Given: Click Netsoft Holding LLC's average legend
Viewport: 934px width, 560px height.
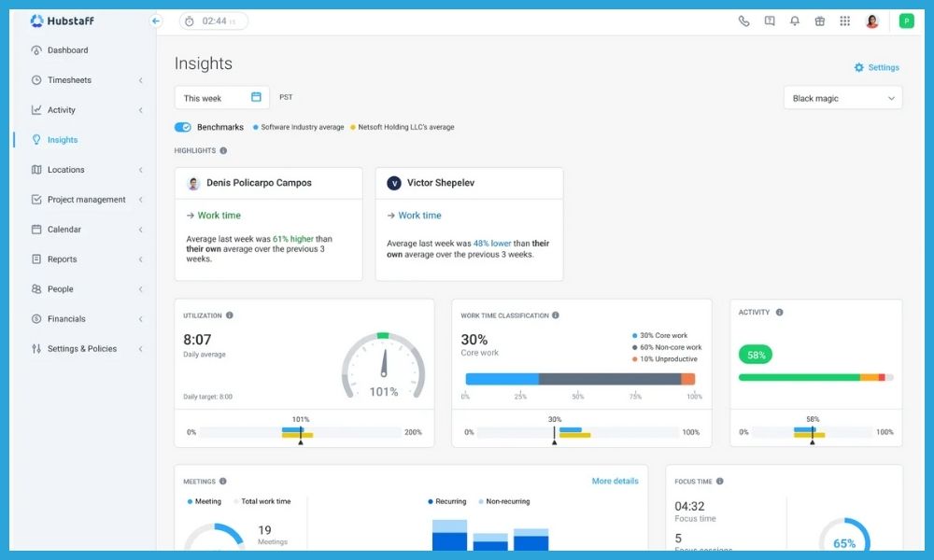Looking at the screenshot, I should (x=402, y=127).
